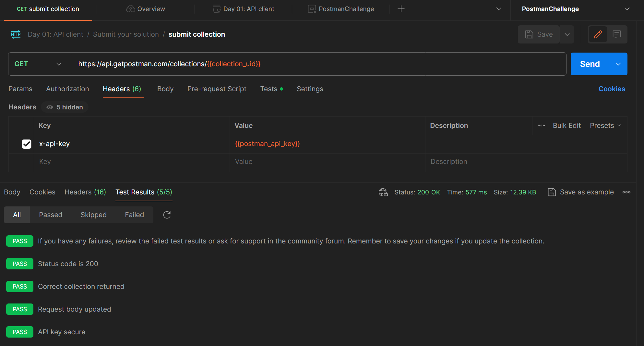644x346 pixels.
Task: Open the Params request tab
Action: 20,89
